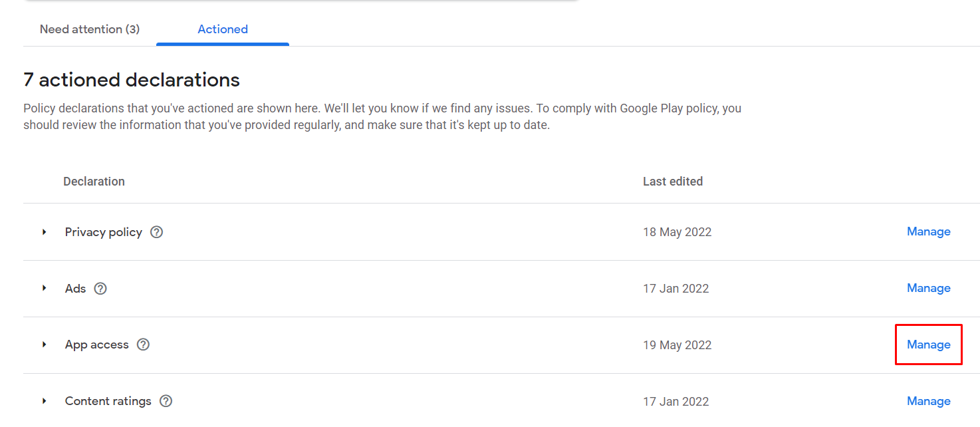Viewport: 980px width, 427px height.
Task: Expand the Privacy policy row arrow
Action: [45, 232]
